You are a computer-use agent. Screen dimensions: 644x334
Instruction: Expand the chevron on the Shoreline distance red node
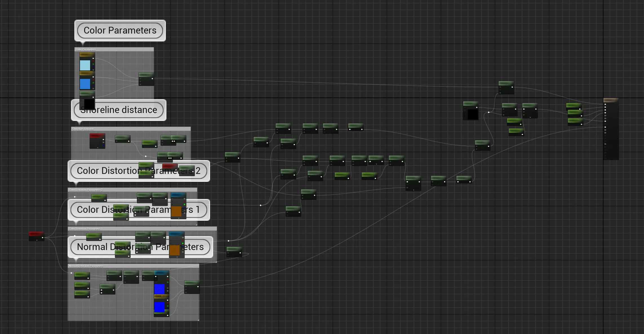[x=98, y=147]
